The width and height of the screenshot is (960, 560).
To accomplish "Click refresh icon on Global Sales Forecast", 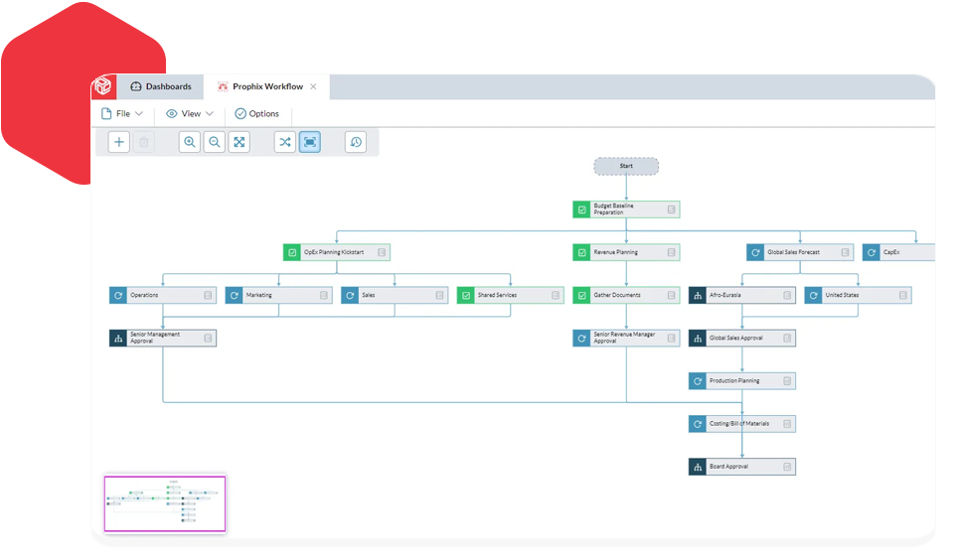I will [x=755, y=252].
